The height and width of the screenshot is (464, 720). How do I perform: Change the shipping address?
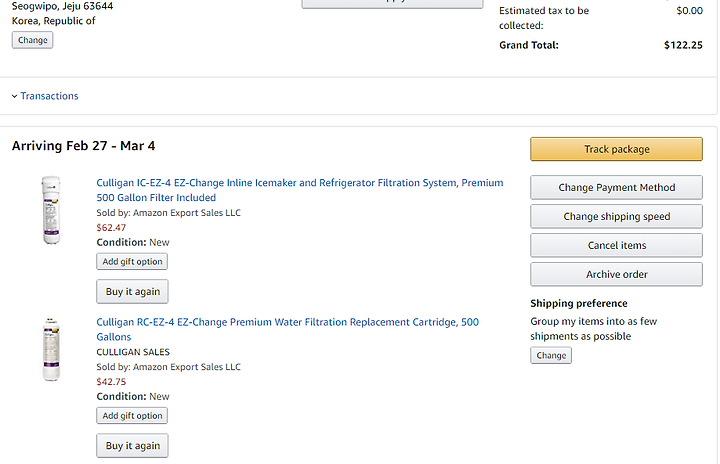tap(33, 40)
